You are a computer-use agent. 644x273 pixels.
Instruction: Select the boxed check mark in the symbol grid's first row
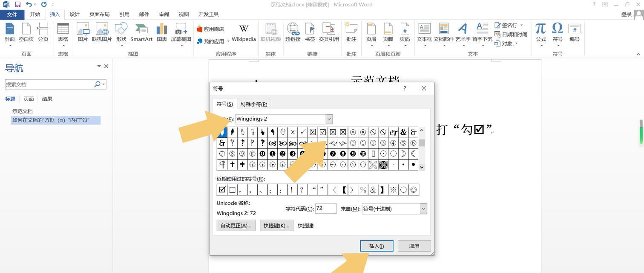pos(323,132)
